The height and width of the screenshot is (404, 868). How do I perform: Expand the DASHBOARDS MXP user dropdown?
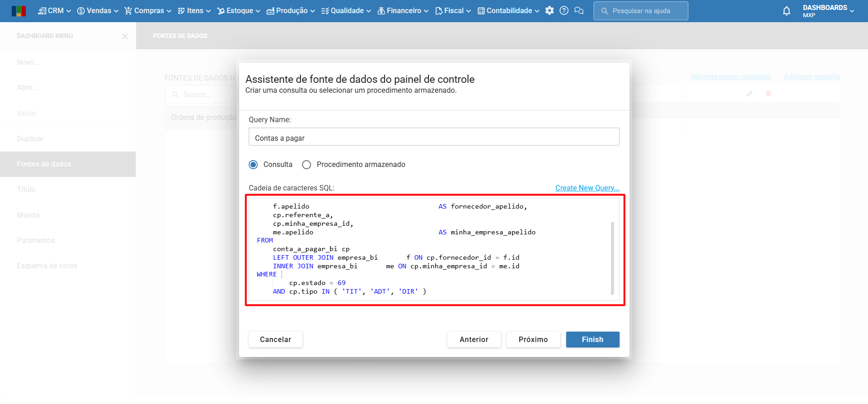(x=828, y=11)
